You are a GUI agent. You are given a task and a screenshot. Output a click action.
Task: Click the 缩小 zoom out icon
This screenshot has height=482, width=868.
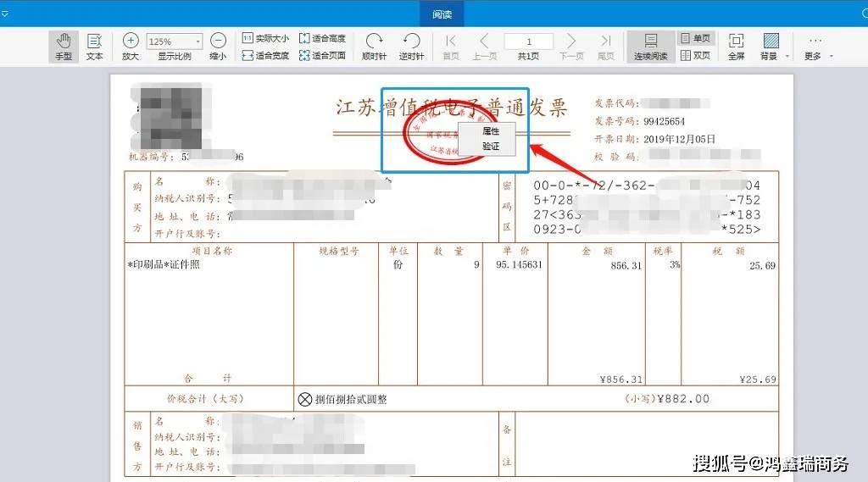[218, 46]
